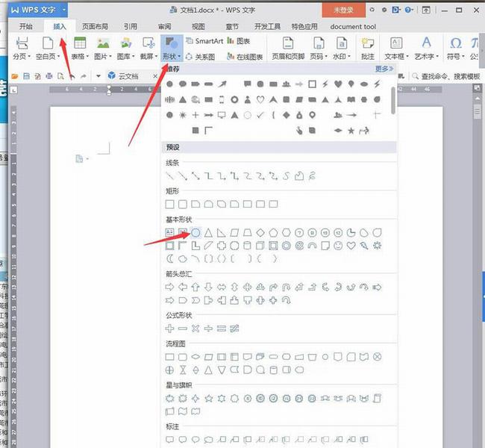The width and height of the screenshot is (485, 448).
Task: Select the rectangular callout in 标注
Action: pyautogui.click(x=169, y=439)
